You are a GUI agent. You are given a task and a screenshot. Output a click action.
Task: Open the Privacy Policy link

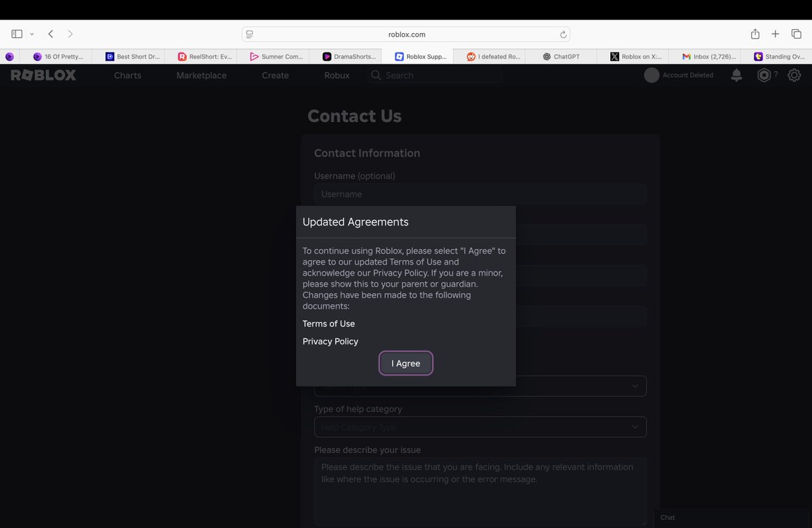(x=330, y=341)
